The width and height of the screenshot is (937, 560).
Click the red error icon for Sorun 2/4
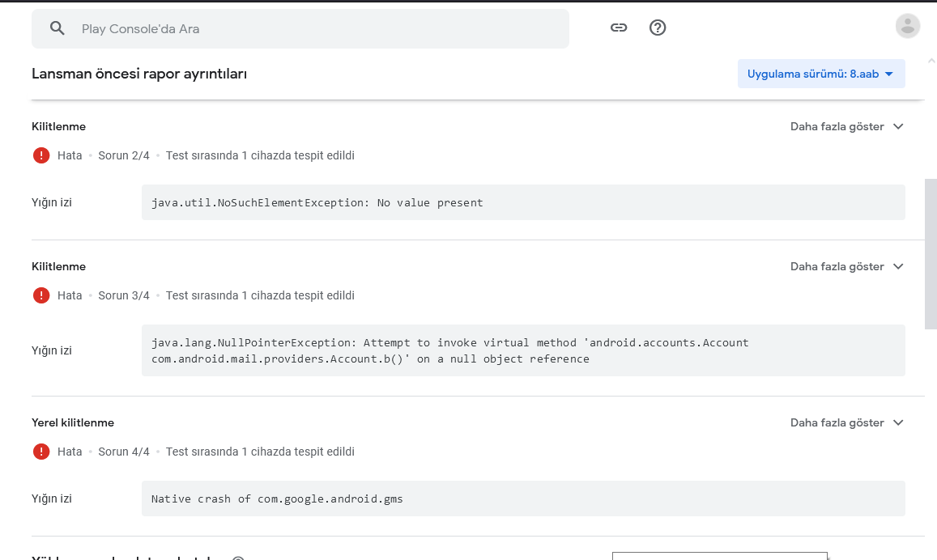(41, 155)
